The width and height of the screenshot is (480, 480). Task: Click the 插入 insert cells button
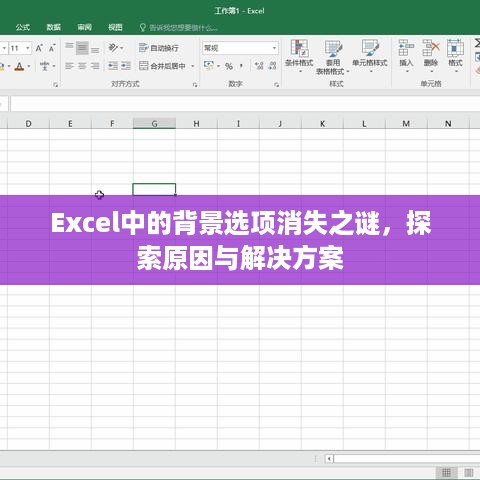tap(406, 55)
